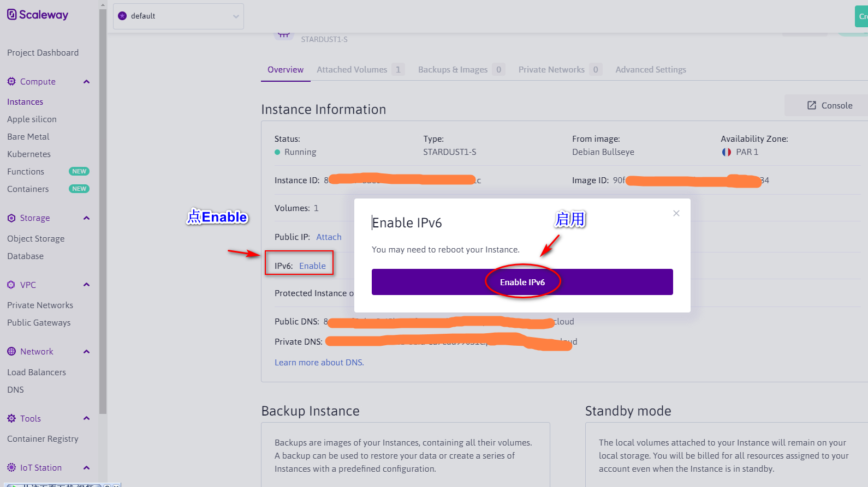868x487 pixels.
Task: Click the Backup Instance heading
Action: (310, 411)
